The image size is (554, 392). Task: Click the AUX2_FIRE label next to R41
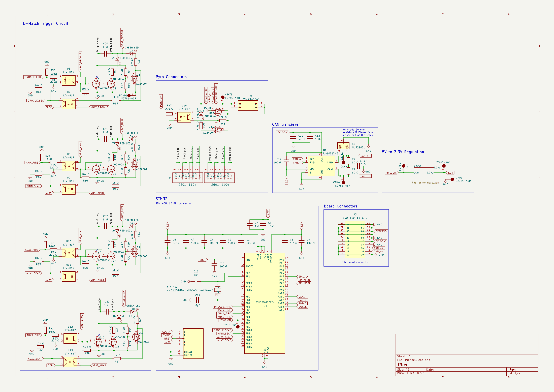coord(34,335)
